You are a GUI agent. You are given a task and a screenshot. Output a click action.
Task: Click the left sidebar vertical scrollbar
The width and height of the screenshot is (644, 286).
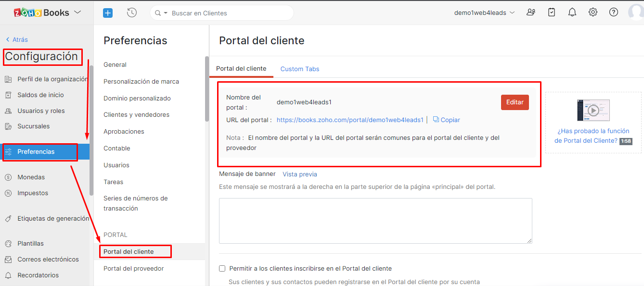pyautogui.click(x=91, y=130)
